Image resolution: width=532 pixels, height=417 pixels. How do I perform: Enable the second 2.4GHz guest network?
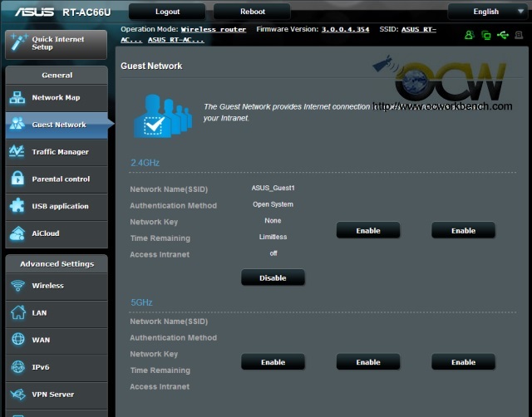click(368, 231)
